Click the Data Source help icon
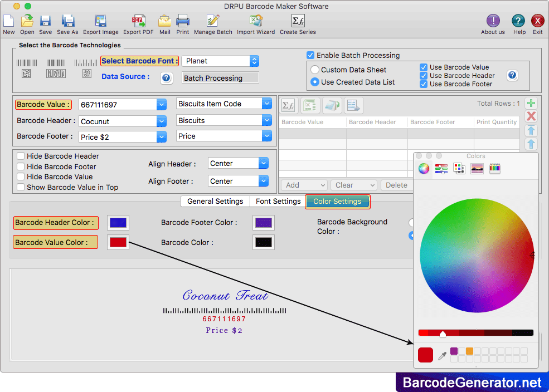 166,78
